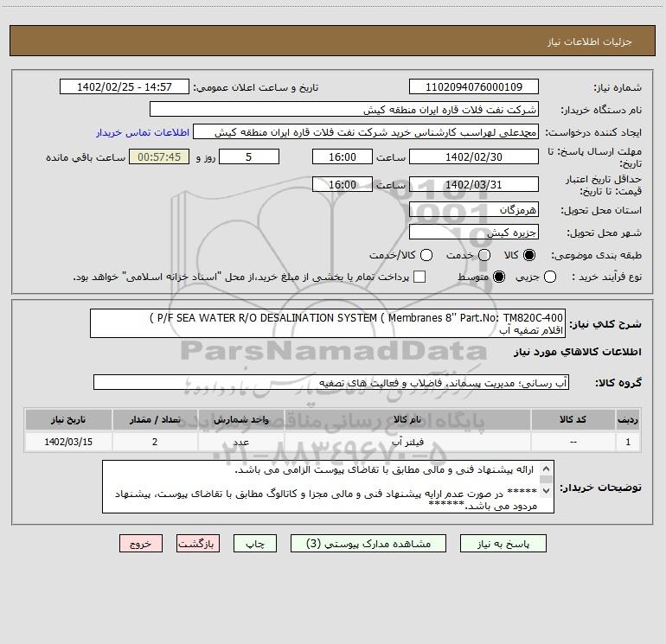Click پاسخ به نیاز button

tap(503, 544)
